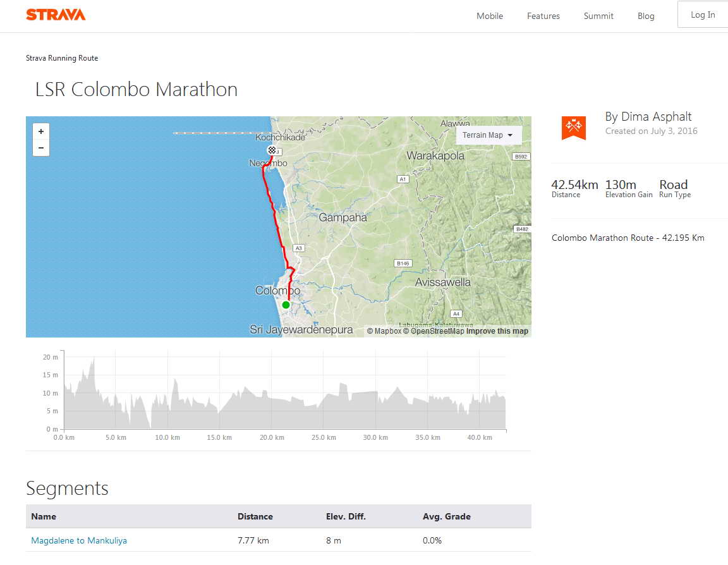This screenshot has height=565, width=728.
Task: Select the Avissawella label on the map
Action: tap(442, 282)
